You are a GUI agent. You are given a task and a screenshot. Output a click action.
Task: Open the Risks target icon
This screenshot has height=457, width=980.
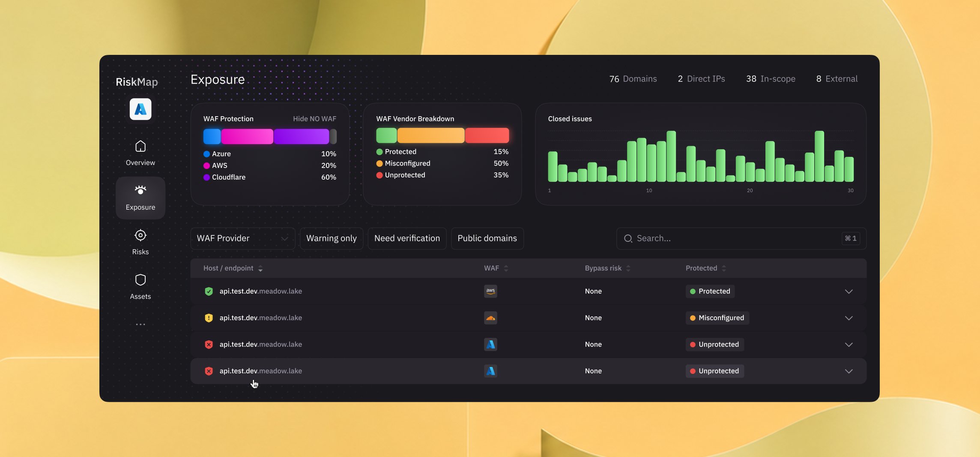pos(140,235)
